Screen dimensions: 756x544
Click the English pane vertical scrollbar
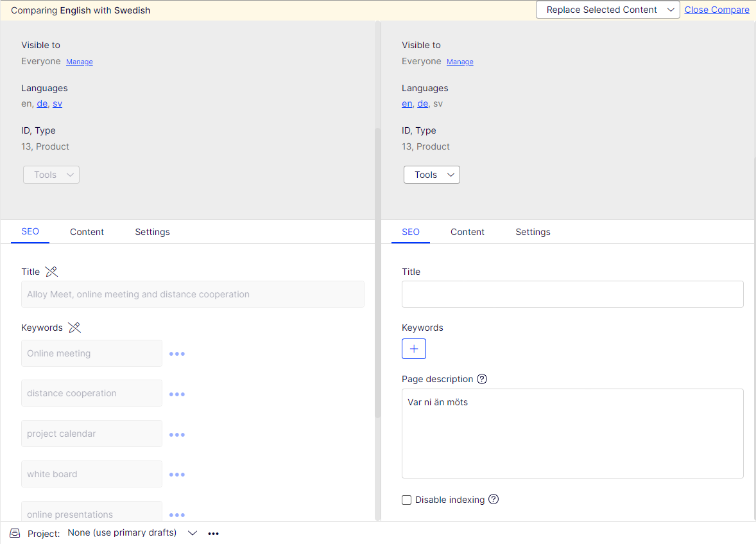[x=377, y=273]
